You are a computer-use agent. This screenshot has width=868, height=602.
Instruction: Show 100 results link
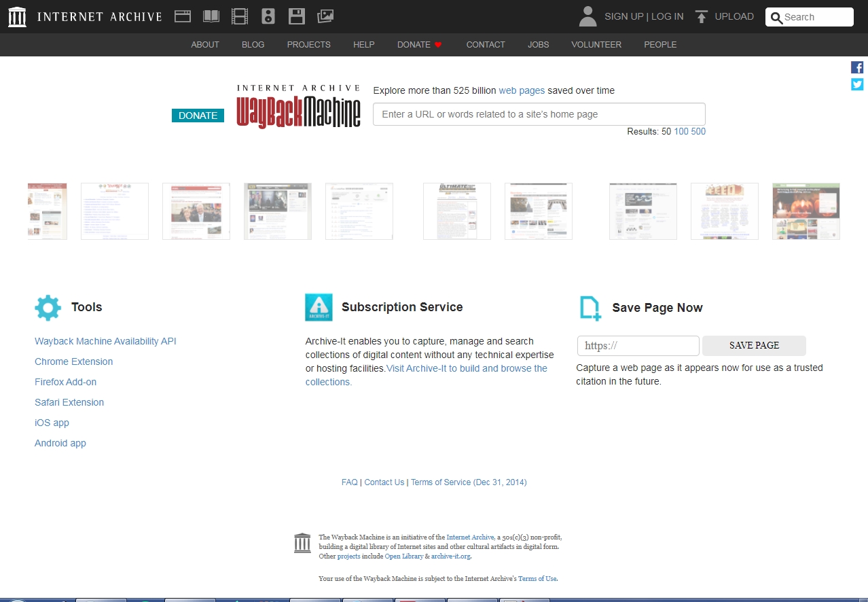[681, 132]
